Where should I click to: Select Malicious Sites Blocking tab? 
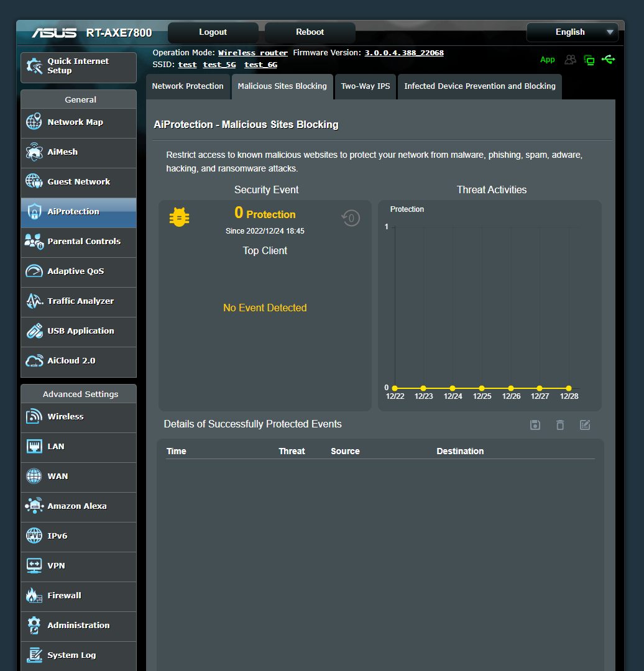(x=282, y=86)
